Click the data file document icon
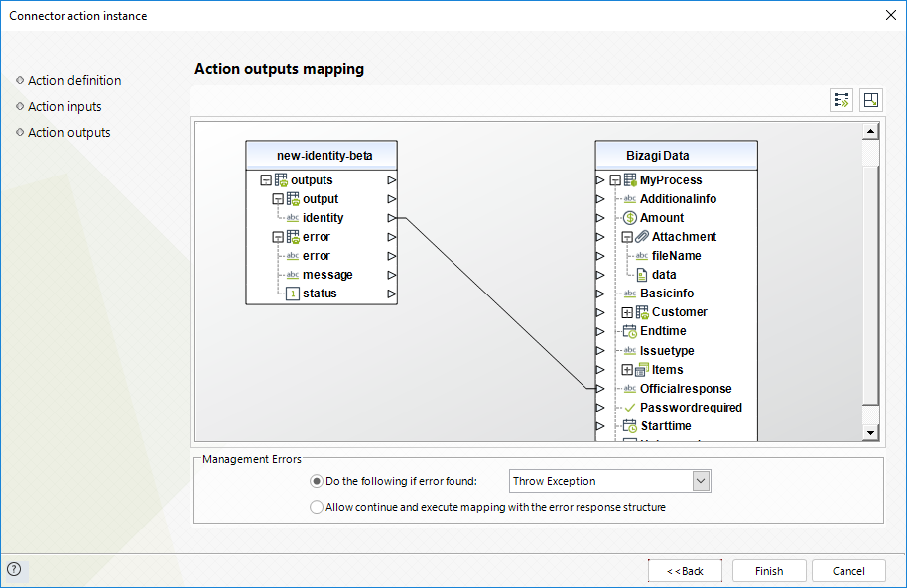The width and height of the screenshot is (907, 588). [x=642, y=275]
